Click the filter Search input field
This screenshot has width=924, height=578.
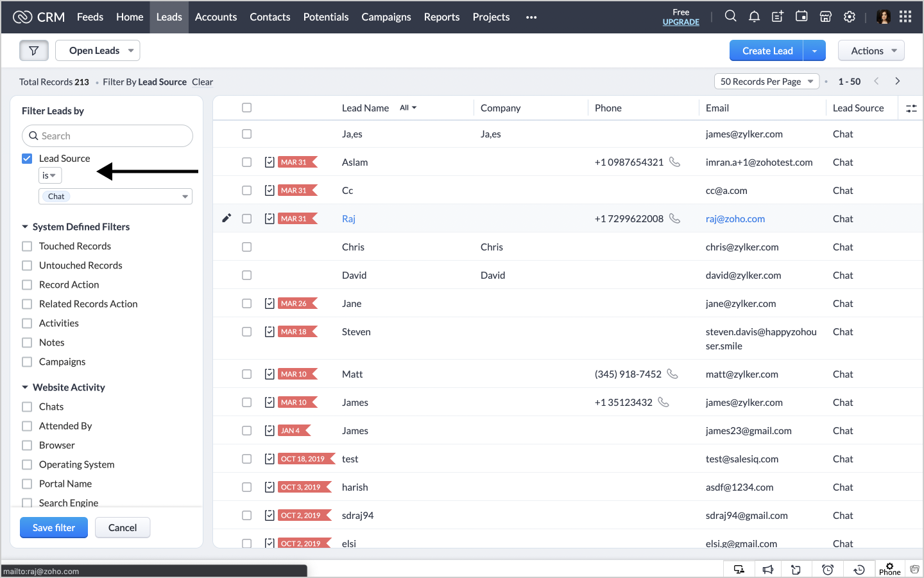coord(108,136)
